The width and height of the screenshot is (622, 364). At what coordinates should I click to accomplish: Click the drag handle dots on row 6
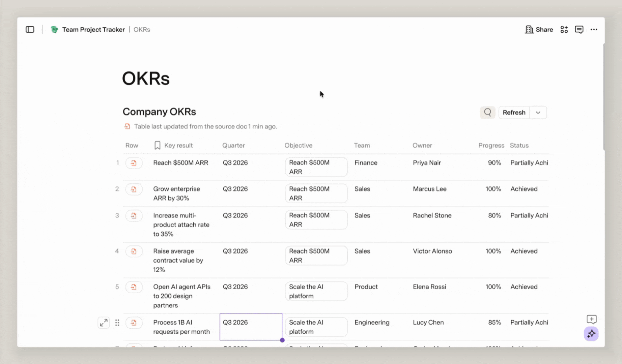coord(117,323)
